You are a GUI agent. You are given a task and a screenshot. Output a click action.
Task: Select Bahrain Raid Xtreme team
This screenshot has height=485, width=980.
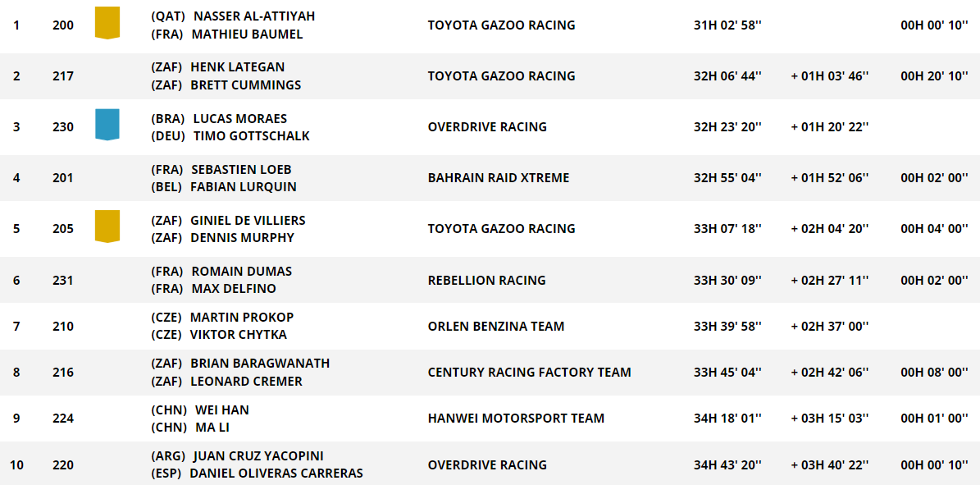tap(498, 178)
